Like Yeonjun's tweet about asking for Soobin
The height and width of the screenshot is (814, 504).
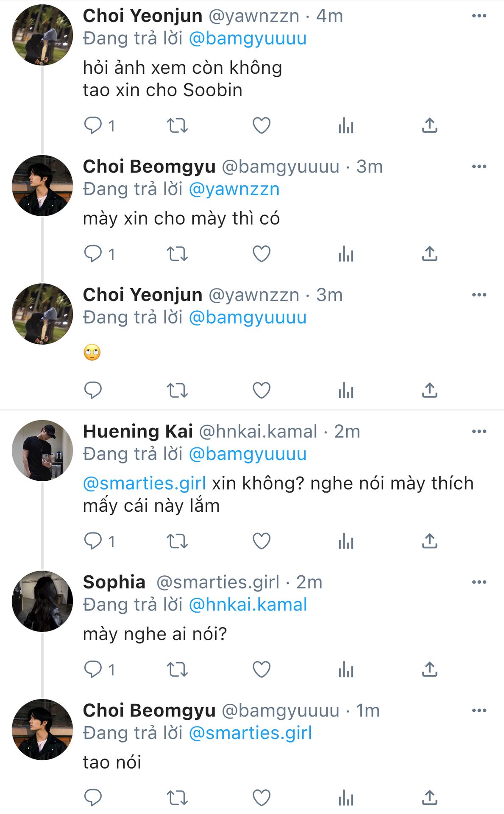[x=261, y=125]
